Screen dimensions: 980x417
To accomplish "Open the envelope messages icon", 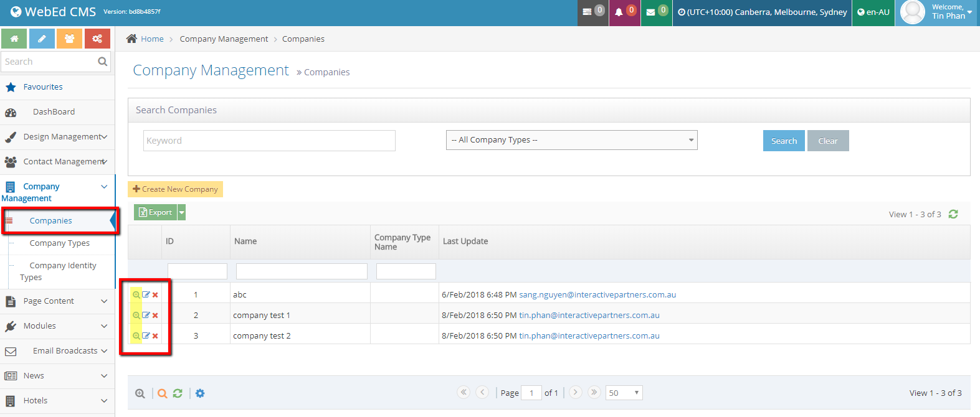I will [650, 12].
